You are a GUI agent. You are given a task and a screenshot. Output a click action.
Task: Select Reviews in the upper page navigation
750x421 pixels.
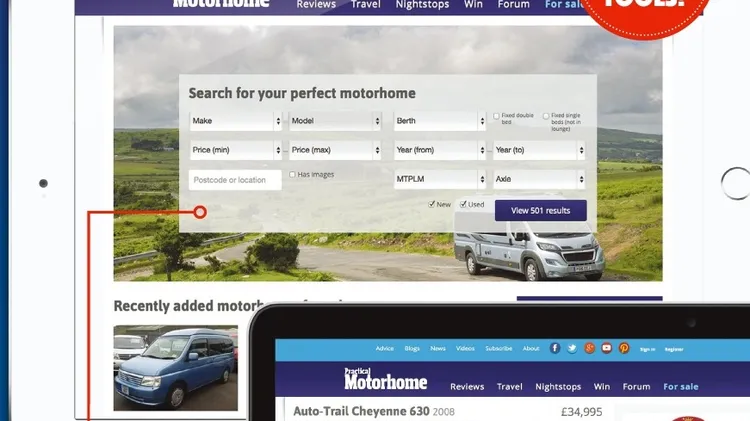pos(316,4)
